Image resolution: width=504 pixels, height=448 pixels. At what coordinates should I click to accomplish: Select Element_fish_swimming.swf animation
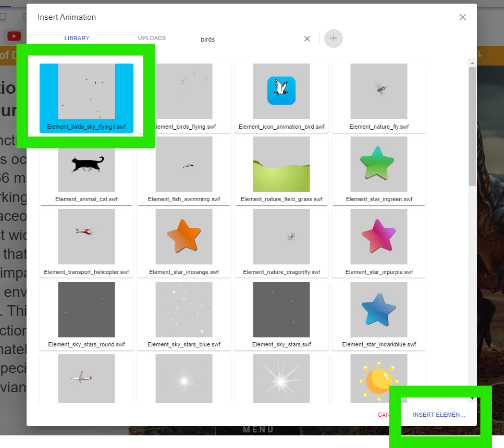(184, 171)
